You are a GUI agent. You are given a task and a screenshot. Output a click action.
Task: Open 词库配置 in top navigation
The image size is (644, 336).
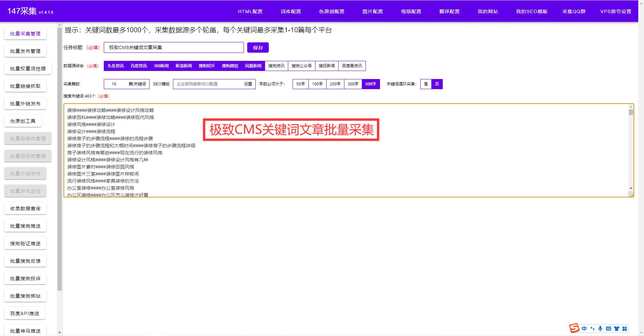291,11
